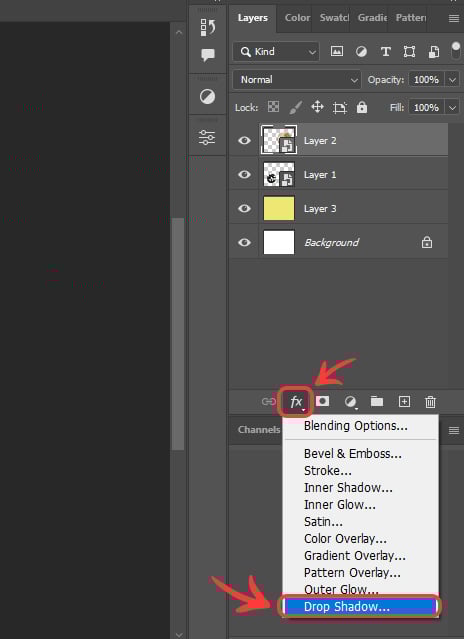Viewport: 464px width, 639px height.
Task: Select the yellow Layer 3 thumbnail
Action: pyautogui.click(x=279, y=208)
